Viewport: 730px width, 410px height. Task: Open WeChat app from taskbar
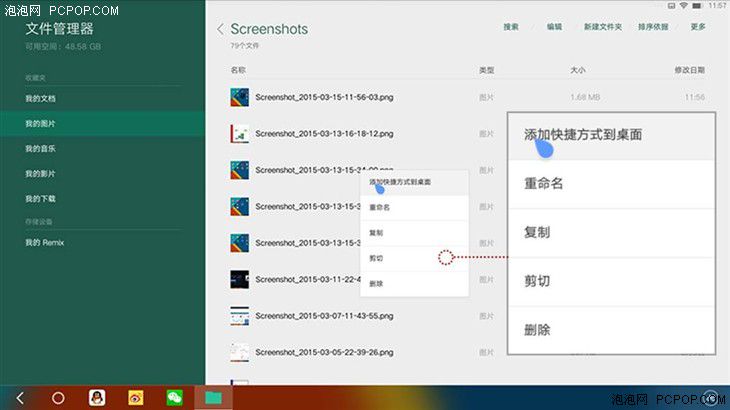tap(175, 398)
